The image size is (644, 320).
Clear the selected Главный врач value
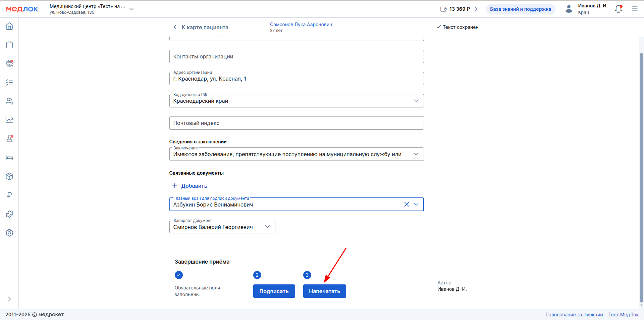407,204
